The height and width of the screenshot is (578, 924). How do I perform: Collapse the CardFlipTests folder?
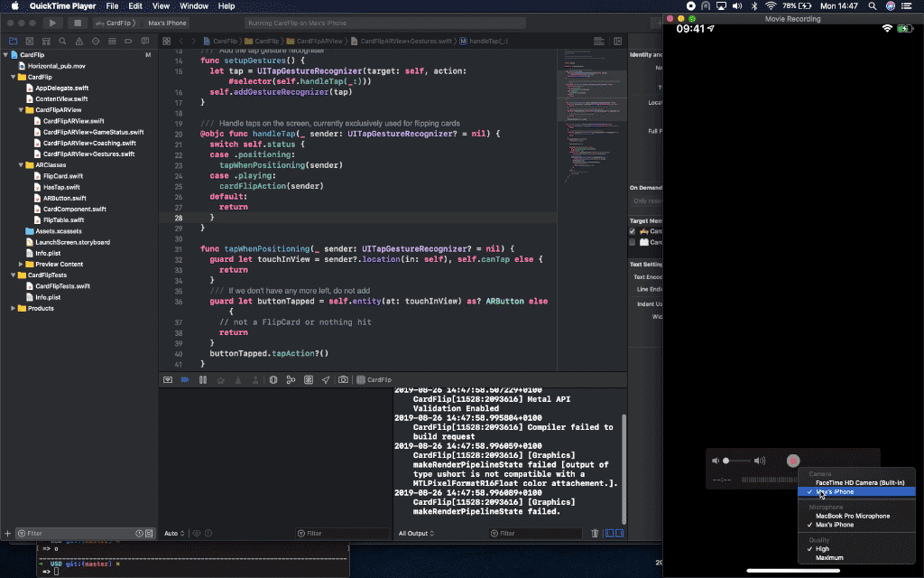(13, 275)
